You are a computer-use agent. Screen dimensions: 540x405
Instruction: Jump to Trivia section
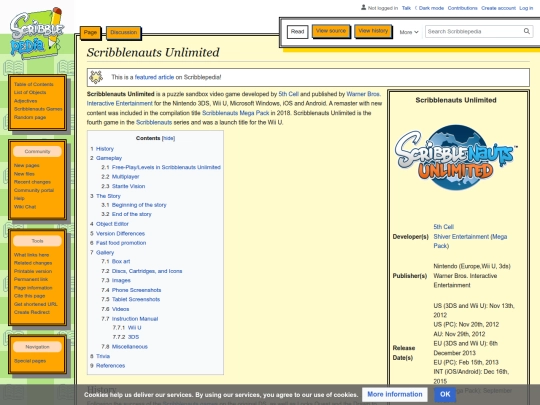pos(103,356)
